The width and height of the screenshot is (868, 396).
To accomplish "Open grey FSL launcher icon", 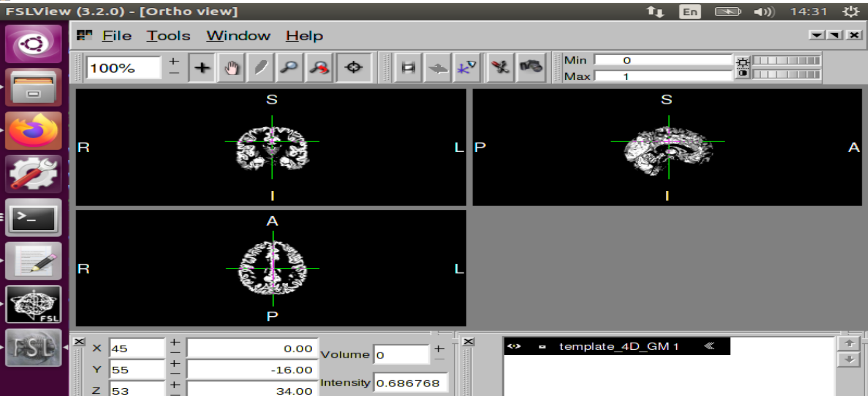I will click(34, 348).
